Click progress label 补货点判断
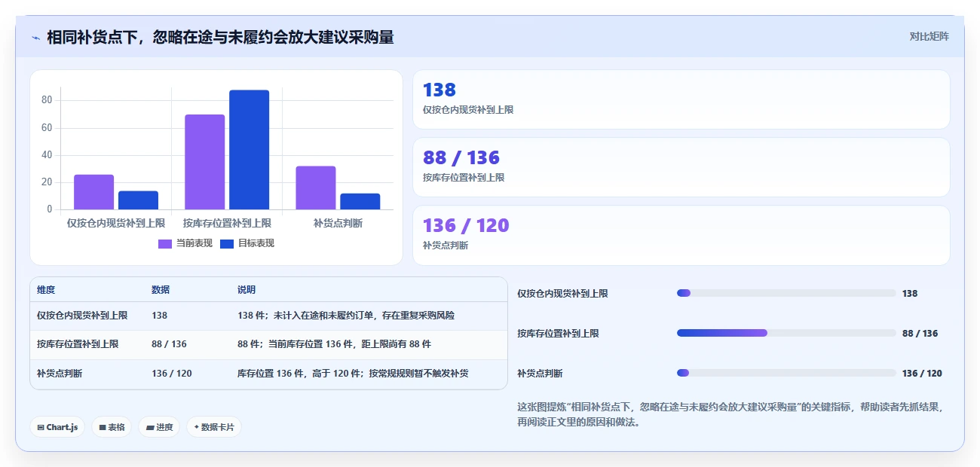This screenshot has height=467, width=980. click(540, 373)
